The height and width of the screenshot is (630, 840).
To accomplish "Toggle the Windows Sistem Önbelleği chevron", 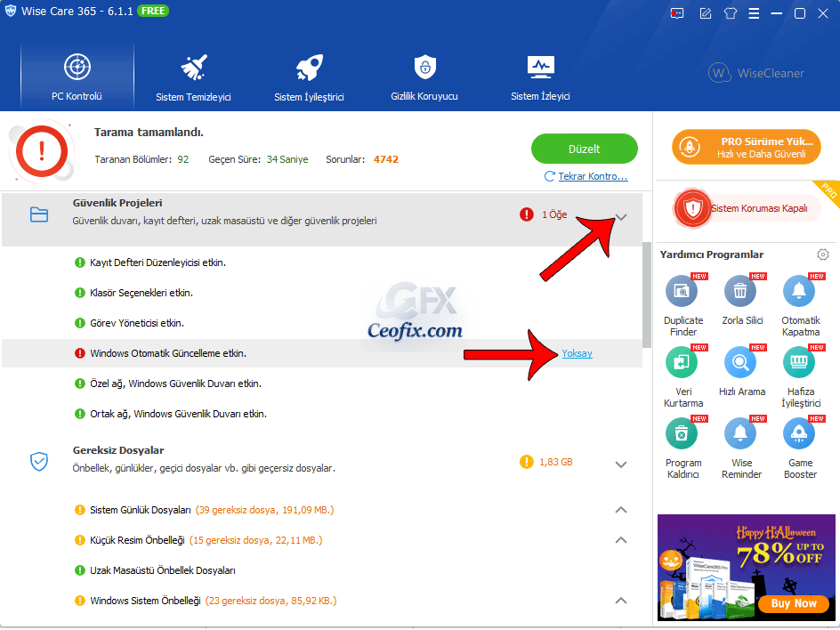I will [621, 600].
